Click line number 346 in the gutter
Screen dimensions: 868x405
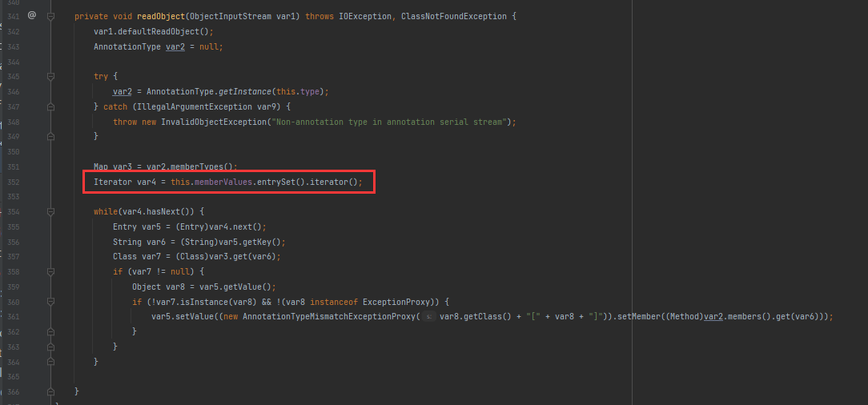[14, 91]
